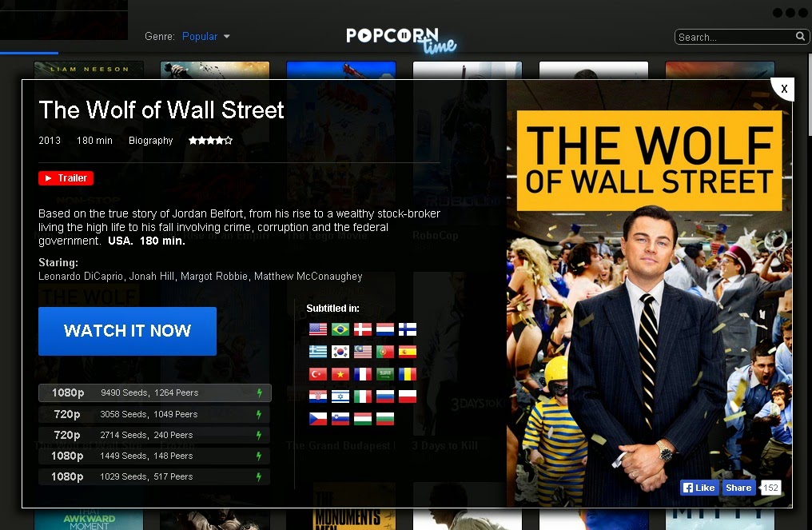Image resolution: width=812 pixels, height=530 pixels.
Task: Select 1080p with 1029 seeds
Action: pos(154,476)
